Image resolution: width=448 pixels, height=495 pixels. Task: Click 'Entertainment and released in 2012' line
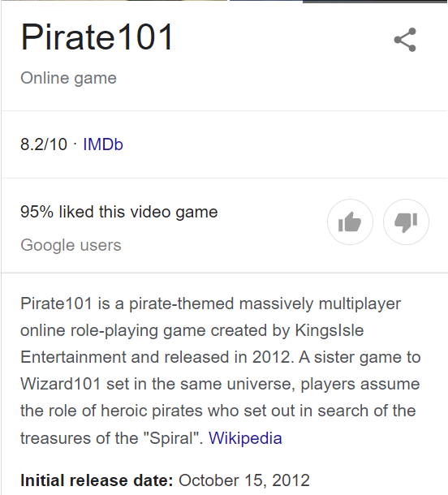pyautogui.click(x=155, y=357)
